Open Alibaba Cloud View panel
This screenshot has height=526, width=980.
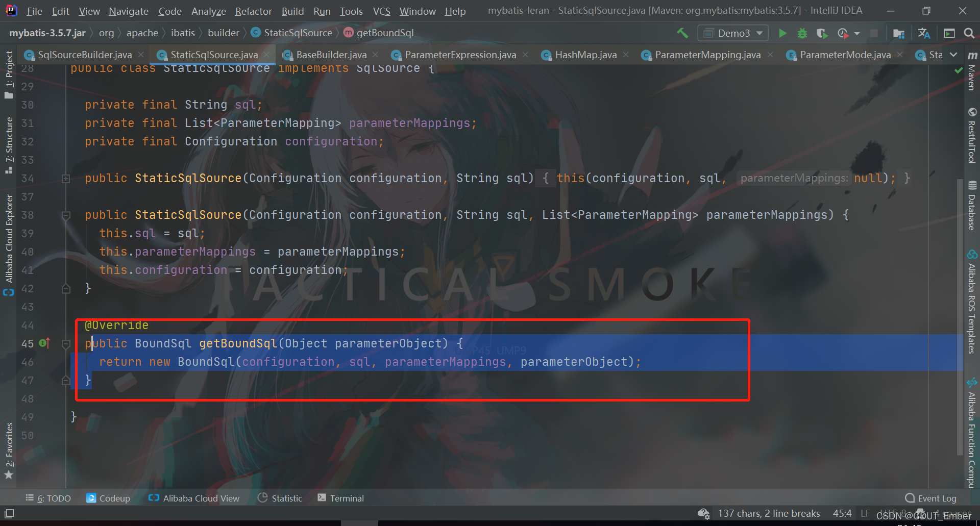[x=194, y=498]
